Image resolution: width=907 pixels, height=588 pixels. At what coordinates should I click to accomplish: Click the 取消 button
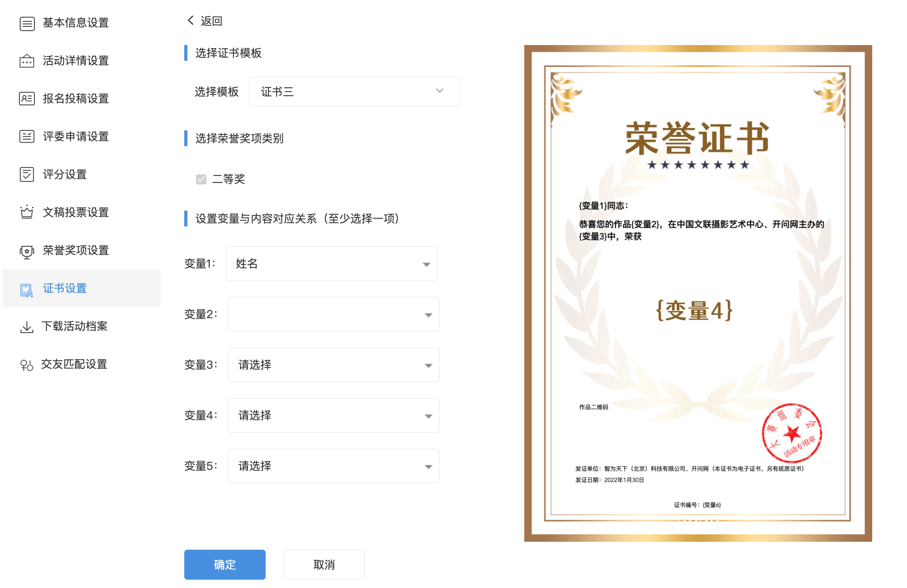[324, 564]
